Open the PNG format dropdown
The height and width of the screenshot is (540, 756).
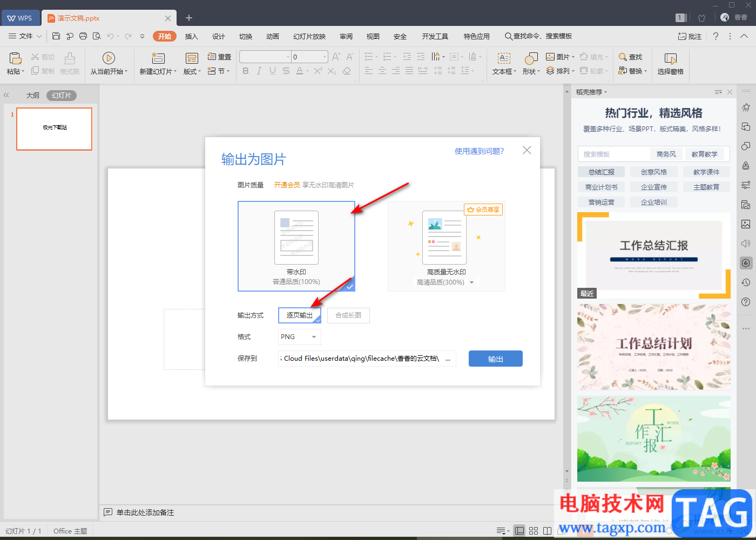pyautogui.click(x=300, y=337)
